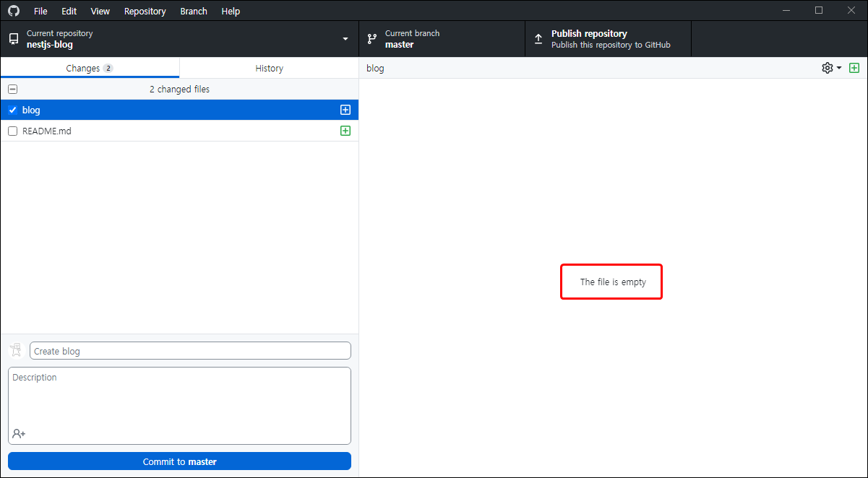Open the Current branch selector

pos(441,38)
